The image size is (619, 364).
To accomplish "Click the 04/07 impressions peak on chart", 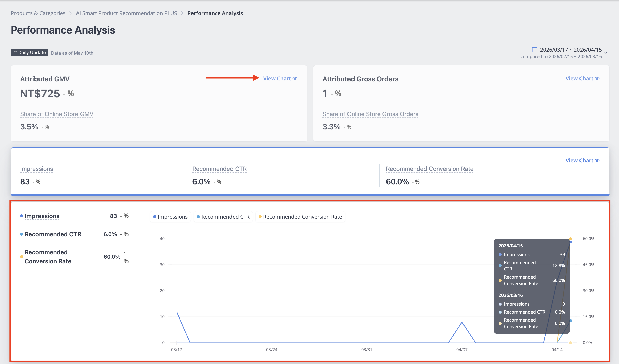I will click(x=462, y=322).
